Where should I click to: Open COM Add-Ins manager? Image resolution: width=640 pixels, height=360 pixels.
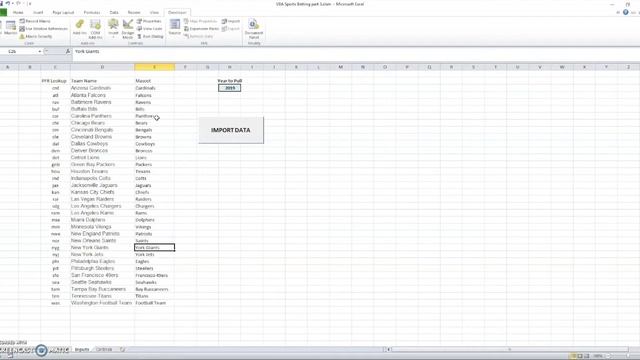(96, 29)
